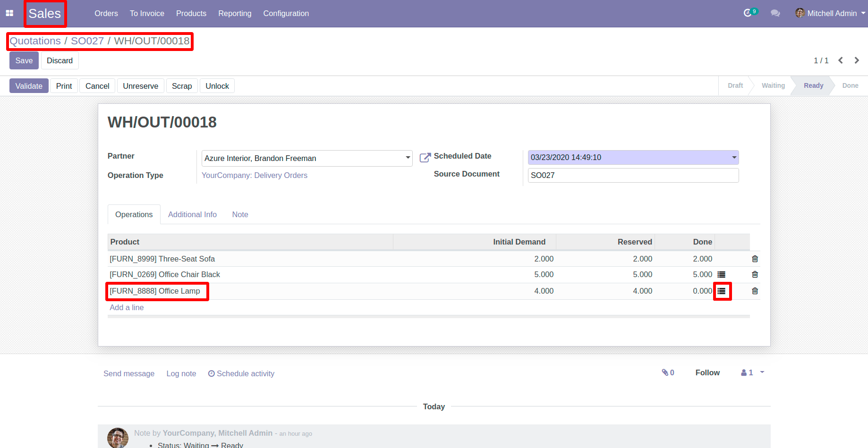This screenshot has width=868, height=448.
Task: Click the Save button
Action: pyautogui.click(x=24, y=60)
